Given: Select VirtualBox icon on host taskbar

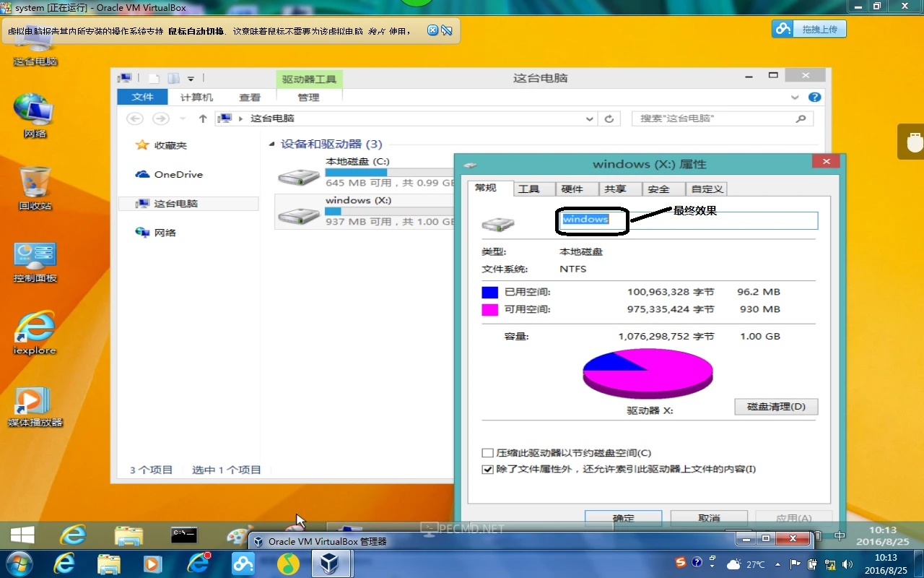Looking at the screenshot, I should click(x=330, y=564).
